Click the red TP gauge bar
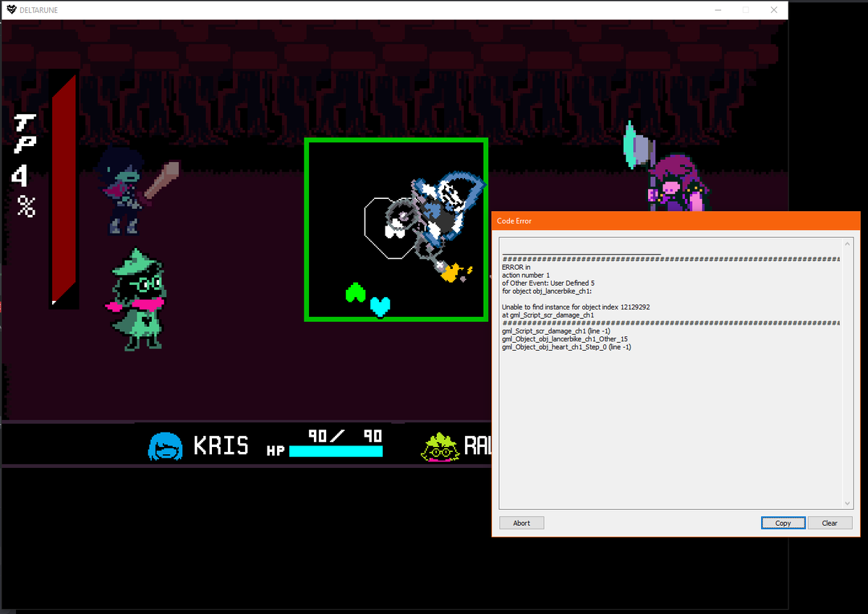Viewport: 868px width, 614px height. (x=63, y=189)
